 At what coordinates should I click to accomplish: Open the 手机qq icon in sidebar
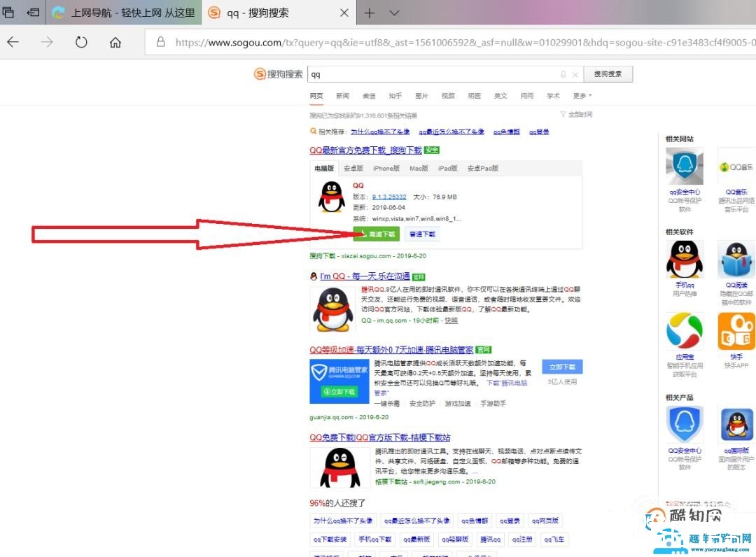point(685,259)
